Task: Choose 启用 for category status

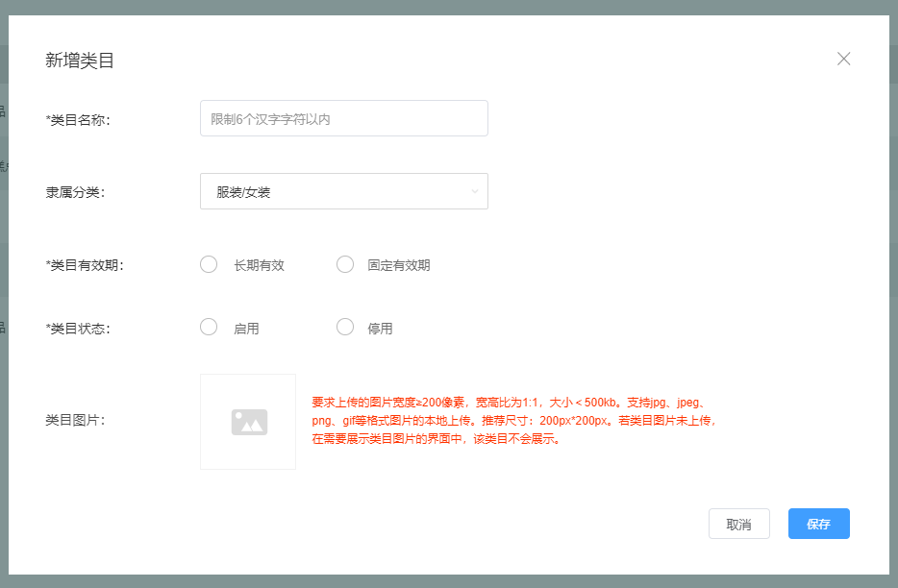Action: (209, 327)
